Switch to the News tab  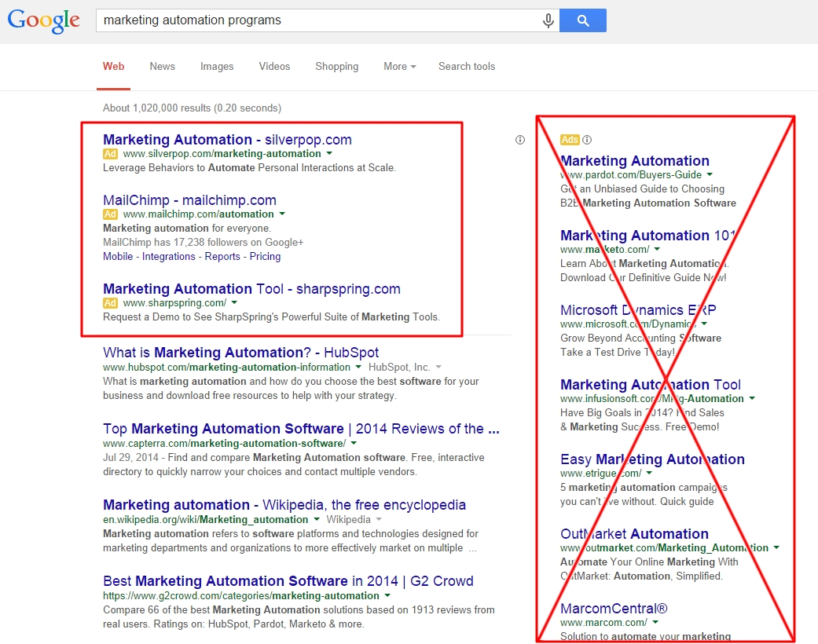[x=162, y=67]
